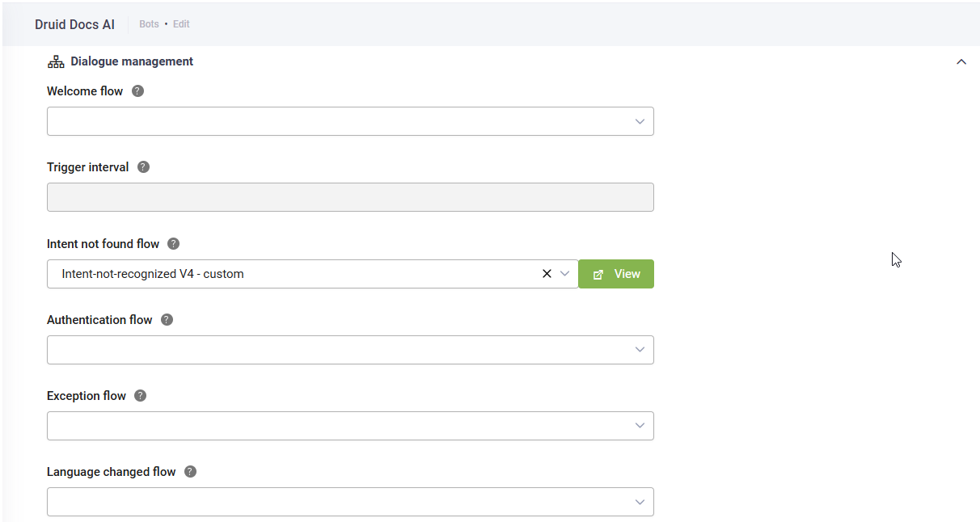Open the Authentication flow help tooltip icon
The image size is (980, 522).
click(x=167, y=320)
